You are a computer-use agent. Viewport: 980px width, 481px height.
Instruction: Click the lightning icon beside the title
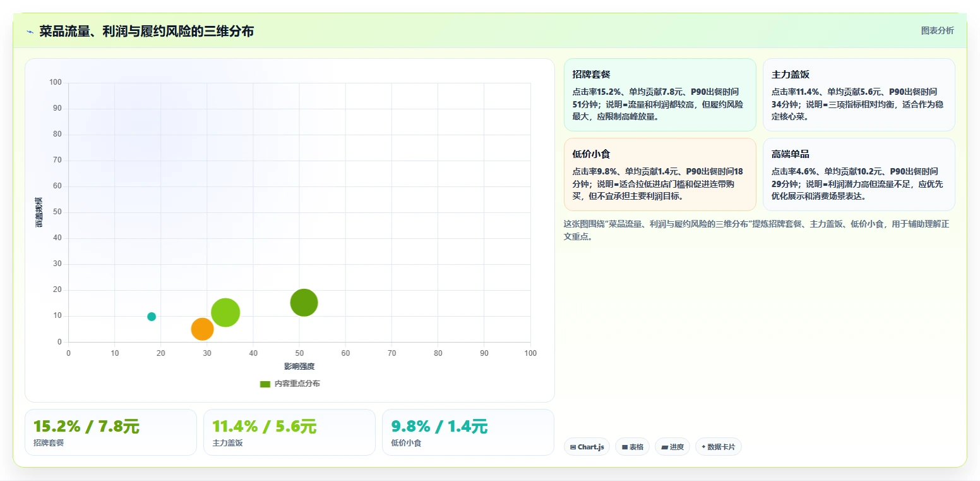point(30,31)
